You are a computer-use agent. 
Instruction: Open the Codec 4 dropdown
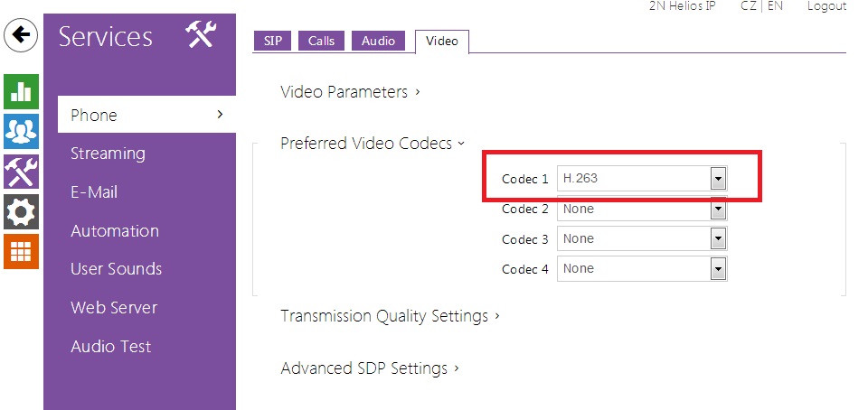pos(642,268)
